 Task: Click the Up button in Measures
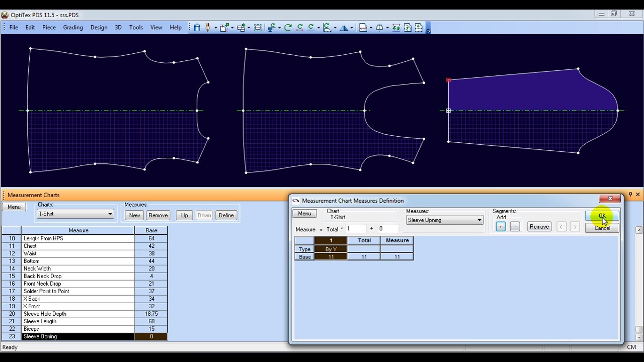(185, 215)
